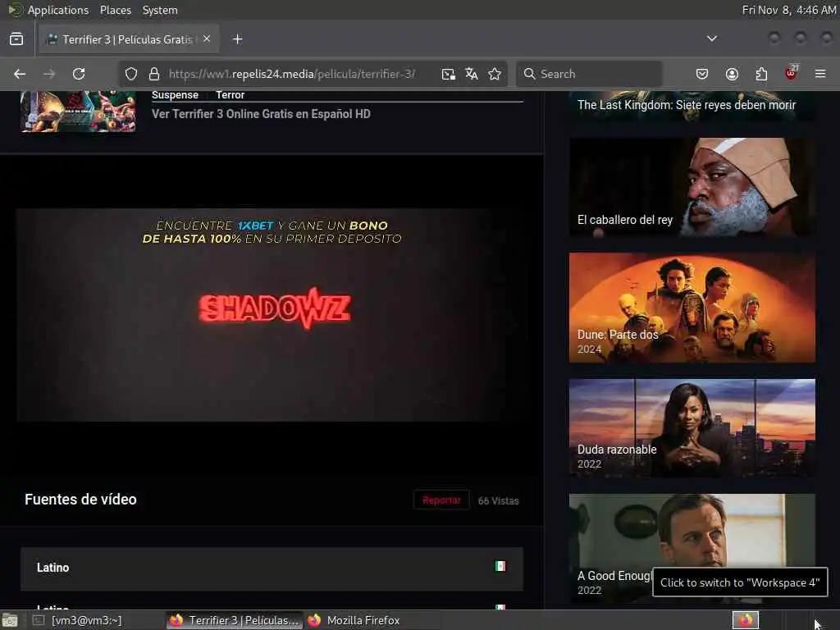This screenshot has height=630, width=840.
Task: Switch to Terrifier 3 taskbar window button
Action: click(x=234, y=620)
